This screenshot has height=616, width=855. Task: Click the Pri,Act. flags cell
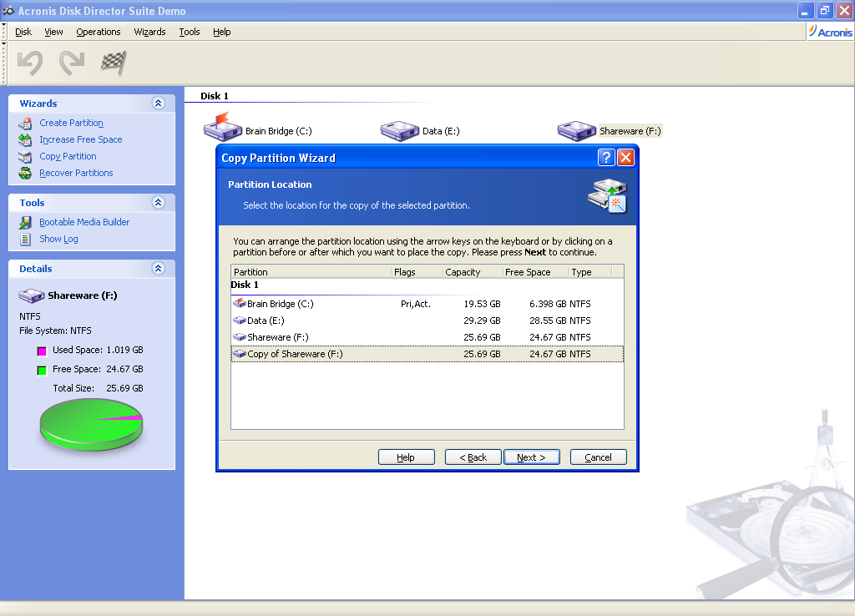pyautogui.click(x=416, y=304)
